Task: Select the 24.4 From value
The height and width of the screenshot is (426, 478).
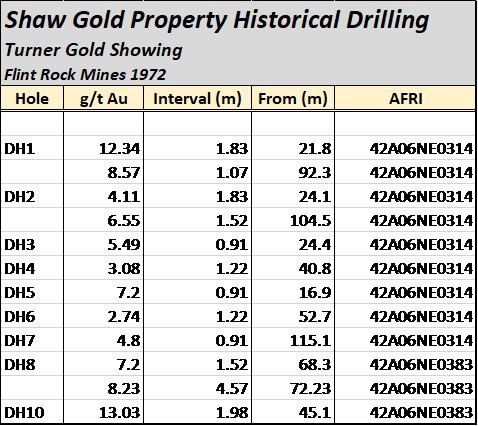Action: (315, 245)
